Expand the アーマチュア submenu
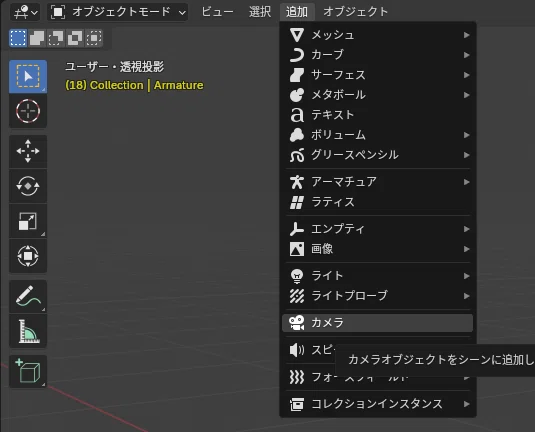The image size is (535, 432). tap(378, 182)
